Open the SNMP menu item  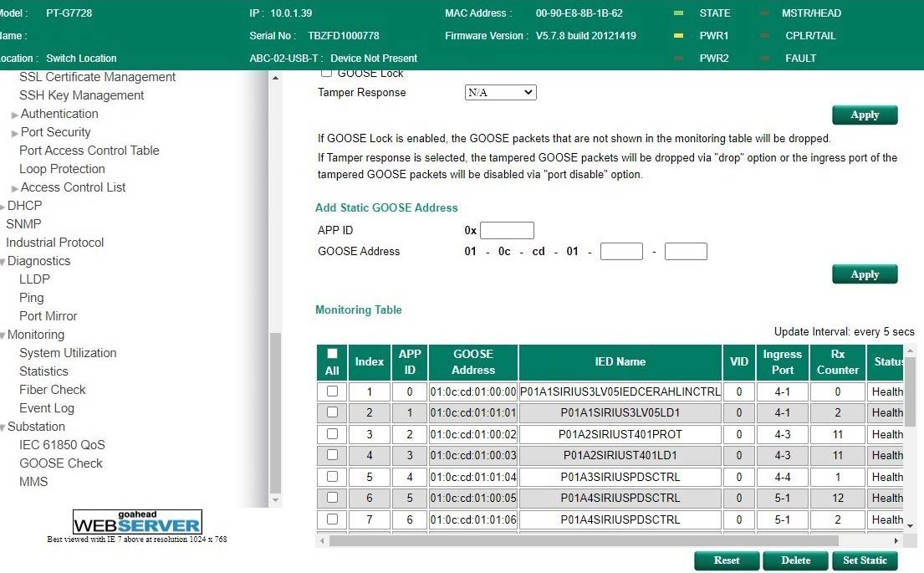[x=23, y=224]
